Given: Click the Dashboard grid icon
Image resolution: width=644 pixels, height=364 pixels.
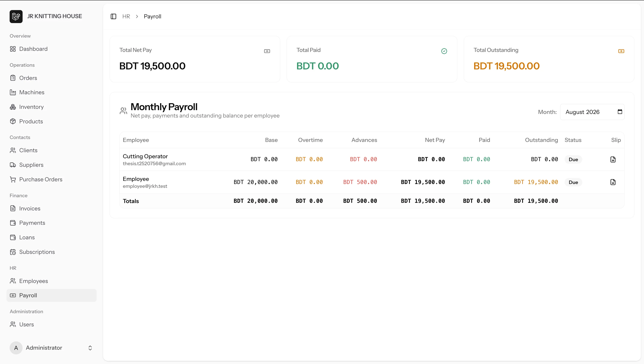Looking at the screenshot, I should (13, 49).
